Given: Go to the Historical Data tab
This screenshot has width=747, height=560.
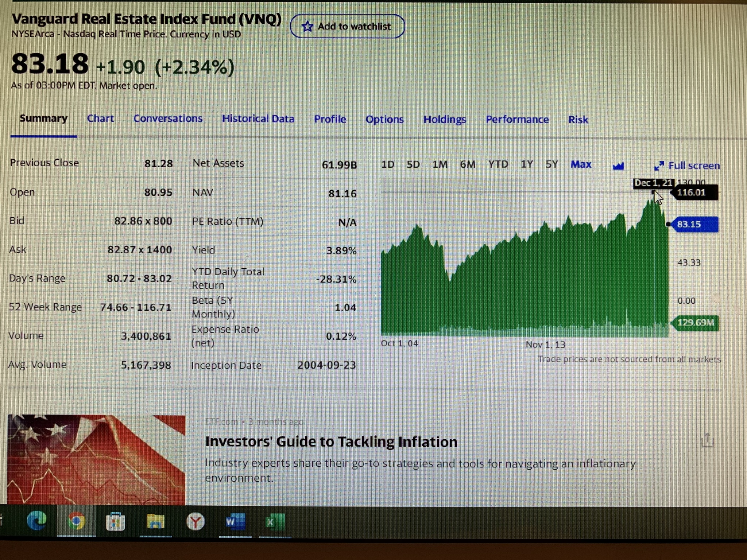Looking at the screenshot, I should 258,119.
